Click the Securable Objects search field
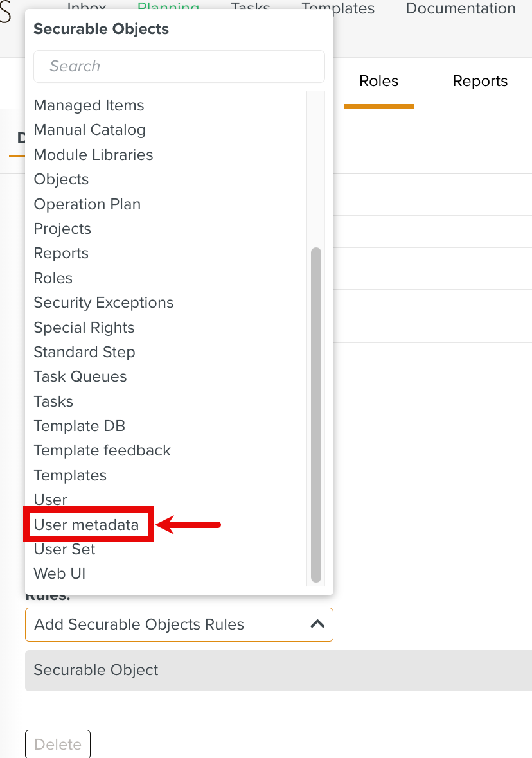The height and width of the screenshot is (758, 532). pos(179,66)
